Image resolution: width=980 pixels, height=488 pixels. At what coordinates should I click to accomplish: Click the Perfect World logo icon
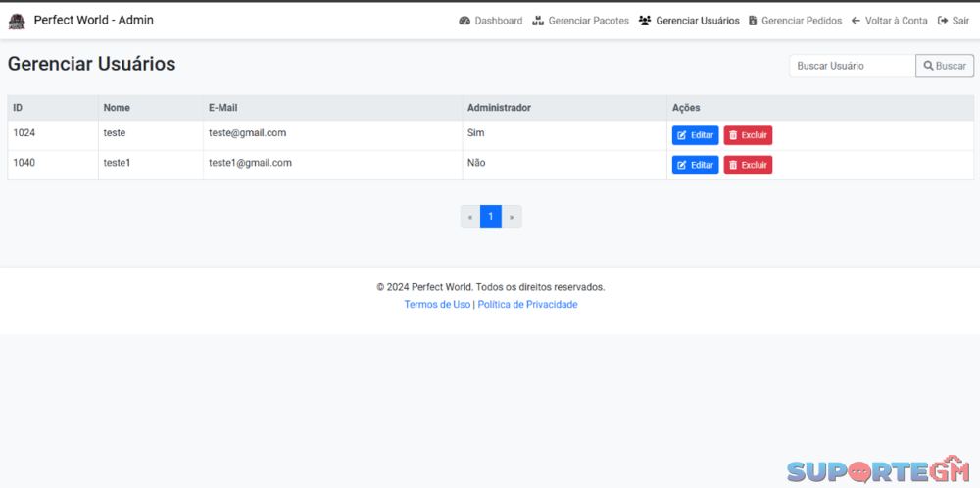click(x=17, y=21)
